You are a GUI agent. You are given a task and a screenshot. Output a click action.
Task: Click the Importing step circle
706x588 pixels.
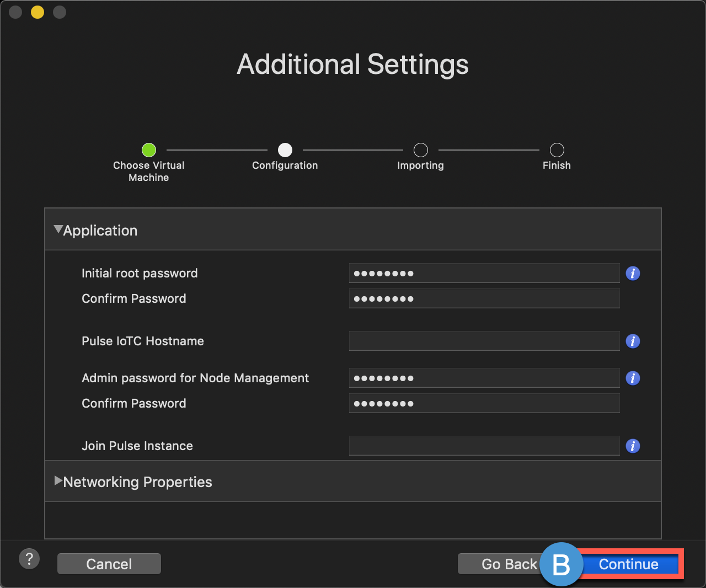coord(421,150)
